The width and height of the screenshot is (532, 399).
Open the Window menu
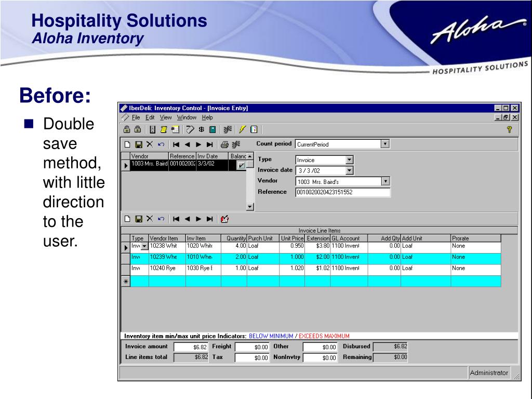click(187, 117)
